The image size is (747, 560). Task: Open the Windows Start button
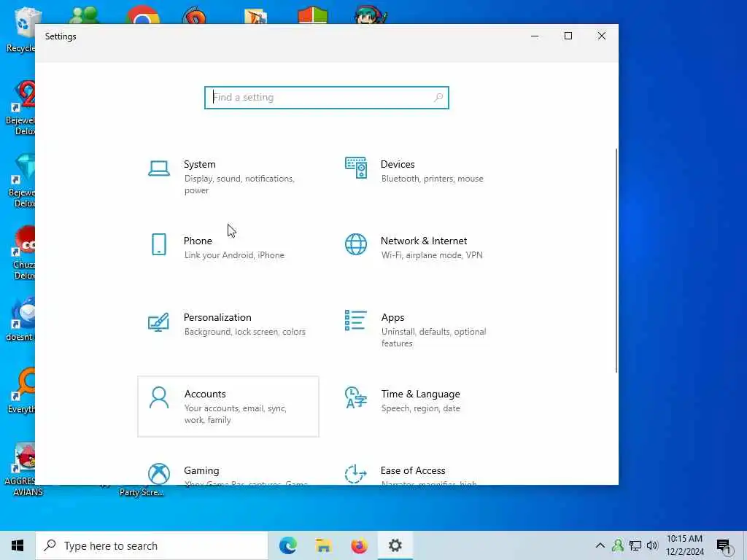pos(18,545)
